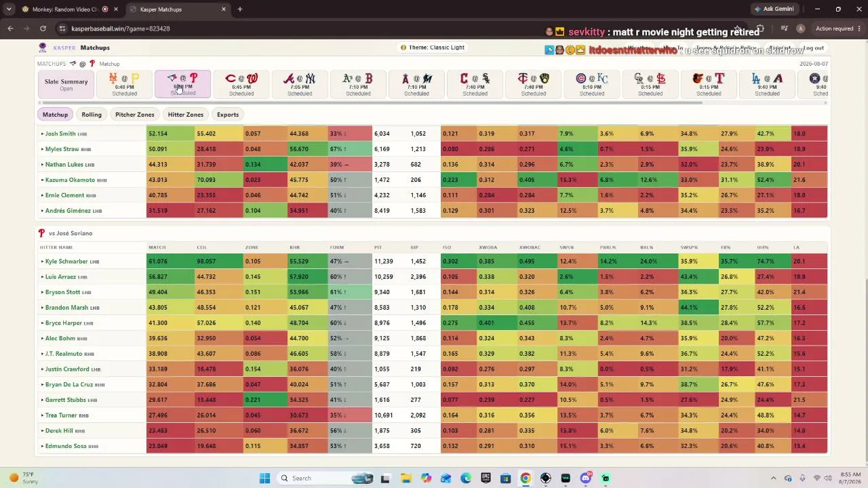Click Kyle Schwarber's 61.076 match value
868x488 pixels.
170,261
